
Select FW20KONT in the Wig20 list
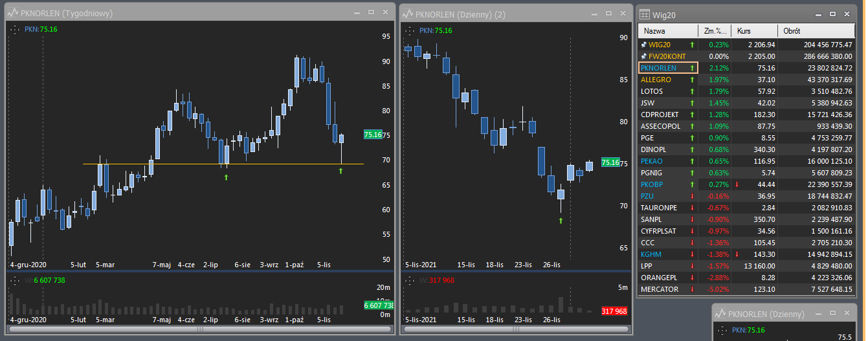667,56
